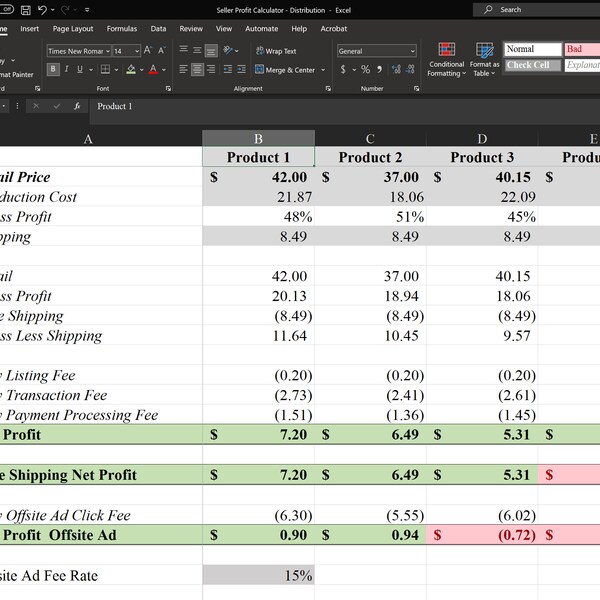Click Increase Indent icon
600x600 pixels.
click(x=241, y=69)
